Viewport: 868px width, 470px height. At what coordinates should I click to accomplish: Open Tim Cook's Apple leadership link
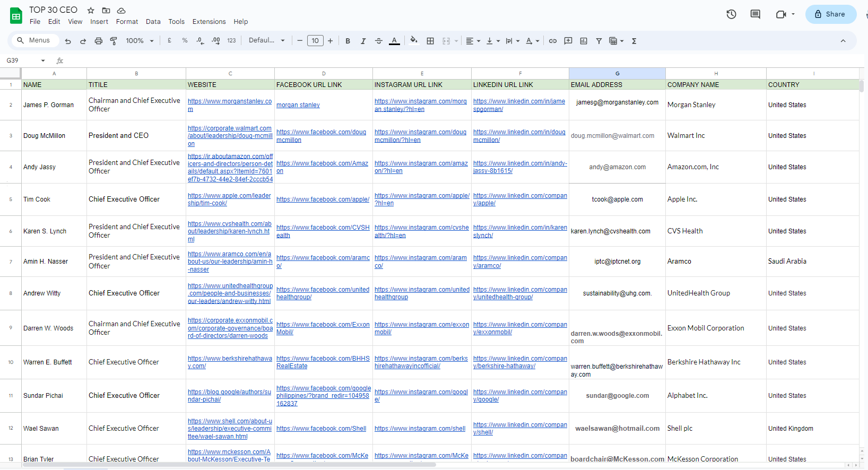(x=229, y=199)
